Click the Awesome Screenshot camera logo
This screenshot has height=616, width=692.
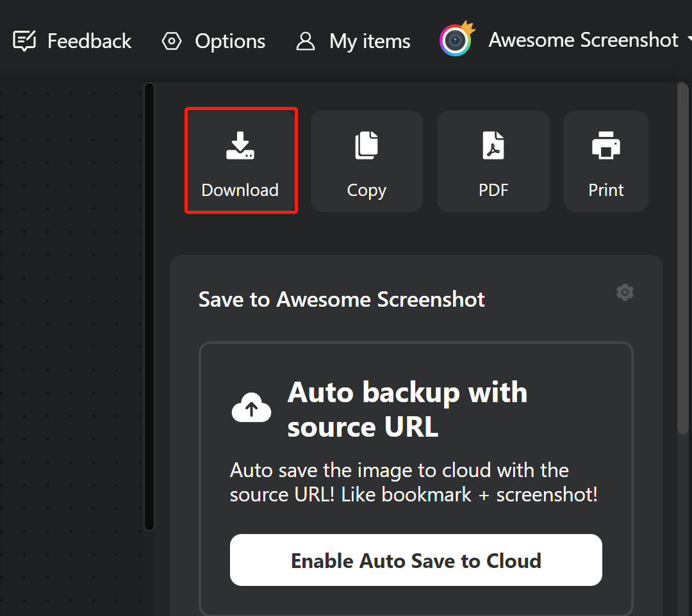pos(456,39)
